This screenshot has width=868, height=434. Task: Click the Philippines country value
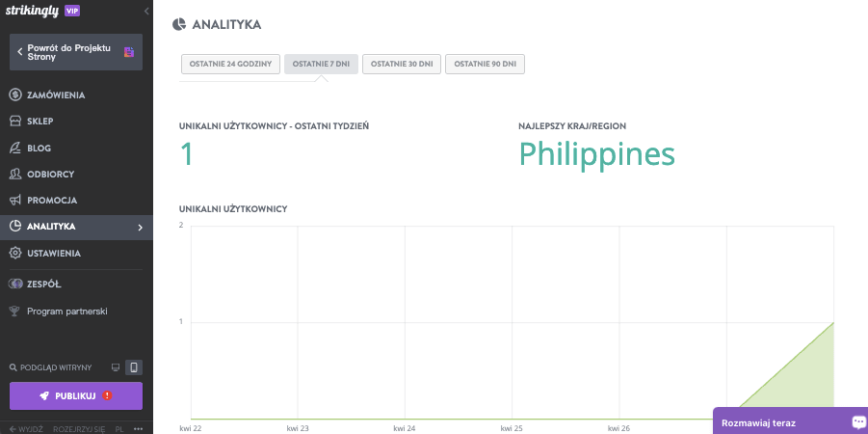(x=596, y=154)
